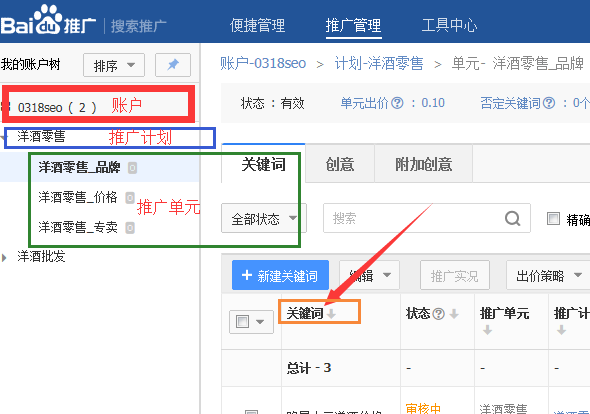
Task: Open the 全部状态 filter dropdown
Action: (x=264, y=218)
